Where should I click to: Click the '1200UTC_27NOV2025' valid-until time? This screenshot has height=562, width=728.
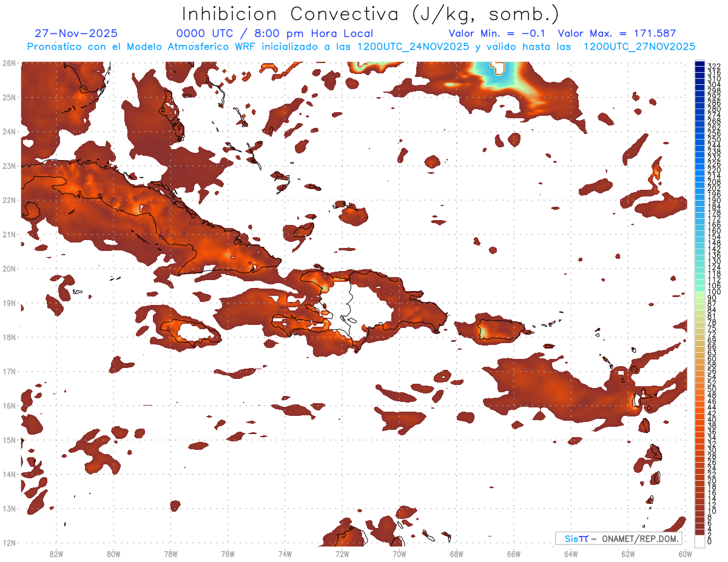point(639,47)
